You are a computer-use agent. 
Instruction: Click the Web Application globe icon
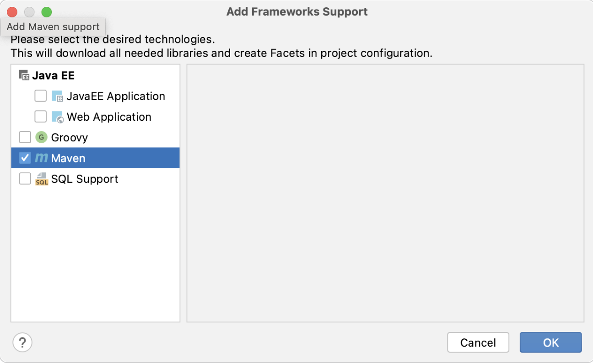pyautogui.click(x=57, y=117)
